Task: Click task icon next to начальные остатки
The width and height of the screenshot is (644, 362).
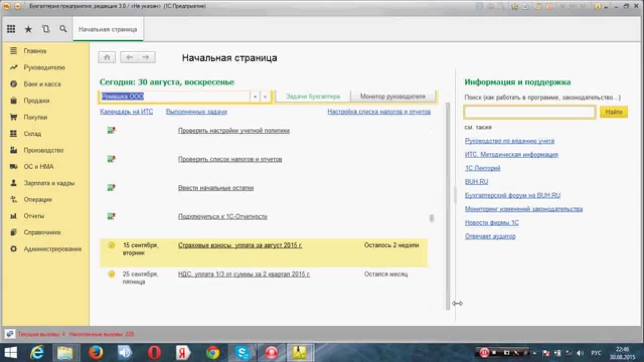Action: point(111,188)
